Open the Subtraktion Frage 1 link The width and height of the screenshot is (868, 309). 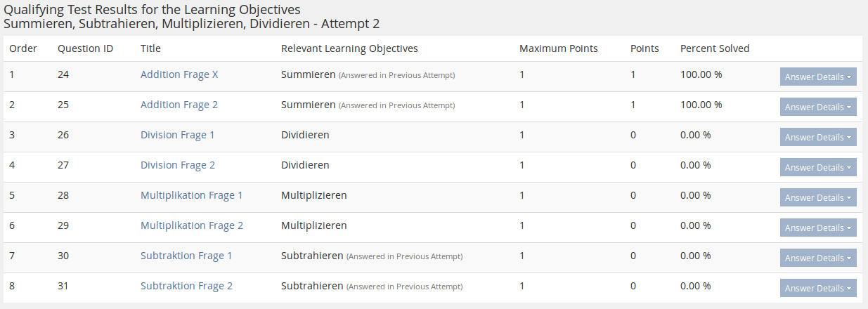coord(186,256)
